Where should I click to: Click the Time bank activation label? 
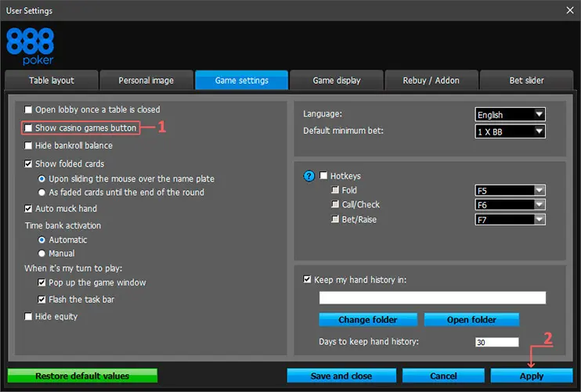(63, 225)
